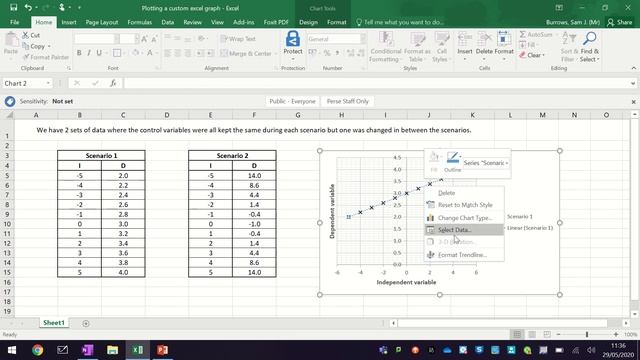The height and width of the screenshot is (360, 640).
Task: Expand the formula bar
Action: coord(633,83)
